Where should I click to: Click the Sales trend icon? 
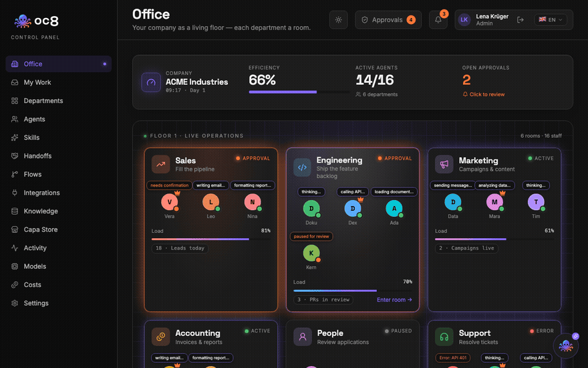(x=161, y=164)
